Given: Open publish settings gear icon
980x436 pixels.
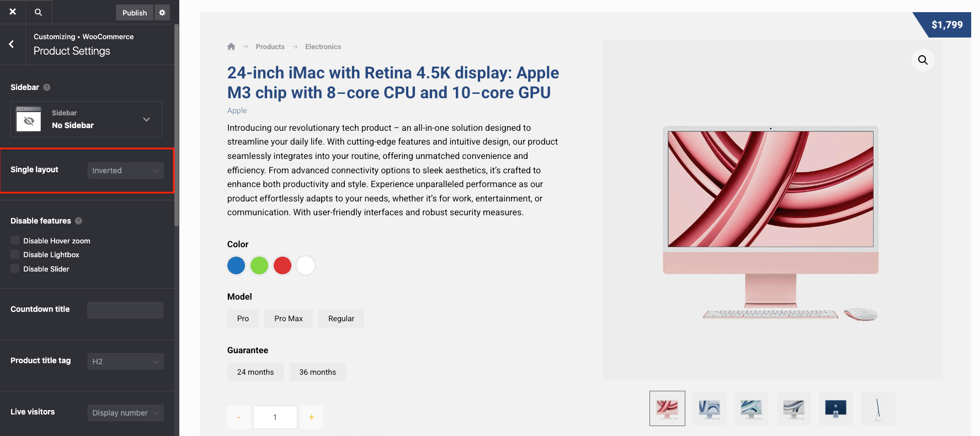Looking at the screenshot, I should (x=162, y=13).
